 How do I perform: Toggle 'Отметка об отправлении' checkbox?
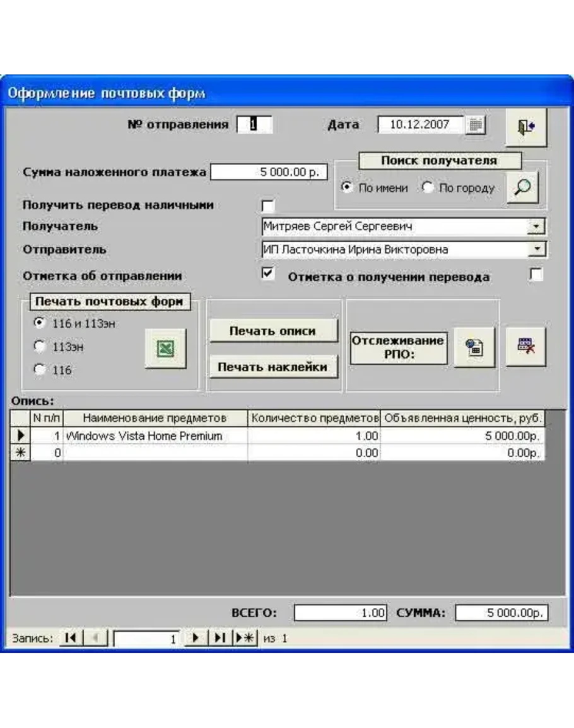tap(268, 274)
